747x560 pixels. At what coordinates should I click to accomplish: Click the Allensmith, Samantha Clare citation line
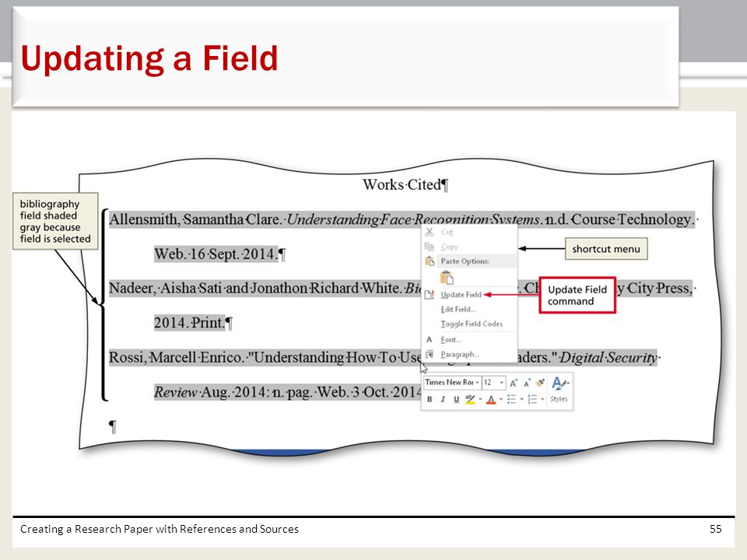403,219
